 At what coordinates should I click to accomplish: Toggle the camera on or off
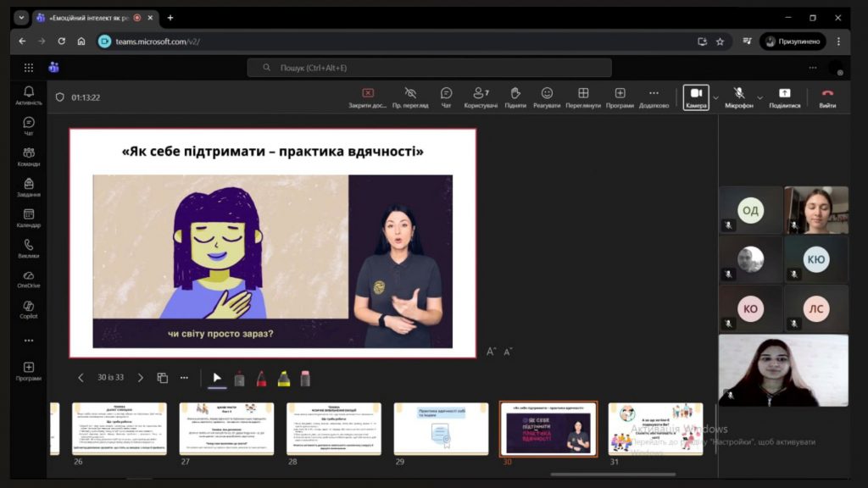pos(696,97)
